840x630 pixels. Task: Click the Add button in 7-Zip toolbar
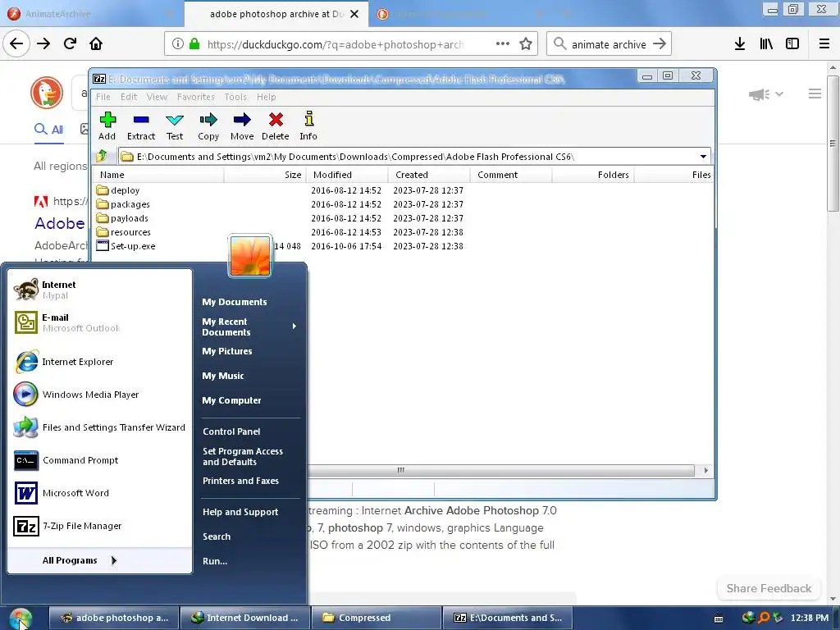[107, 126]
